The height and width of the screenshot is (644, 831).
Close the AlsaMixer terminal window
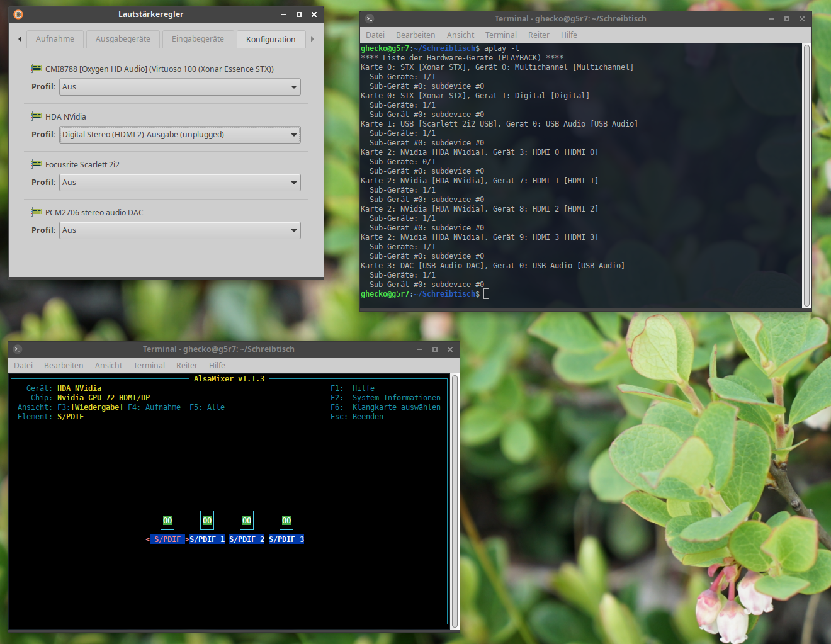pyautogui.click(x=450, y=349)
